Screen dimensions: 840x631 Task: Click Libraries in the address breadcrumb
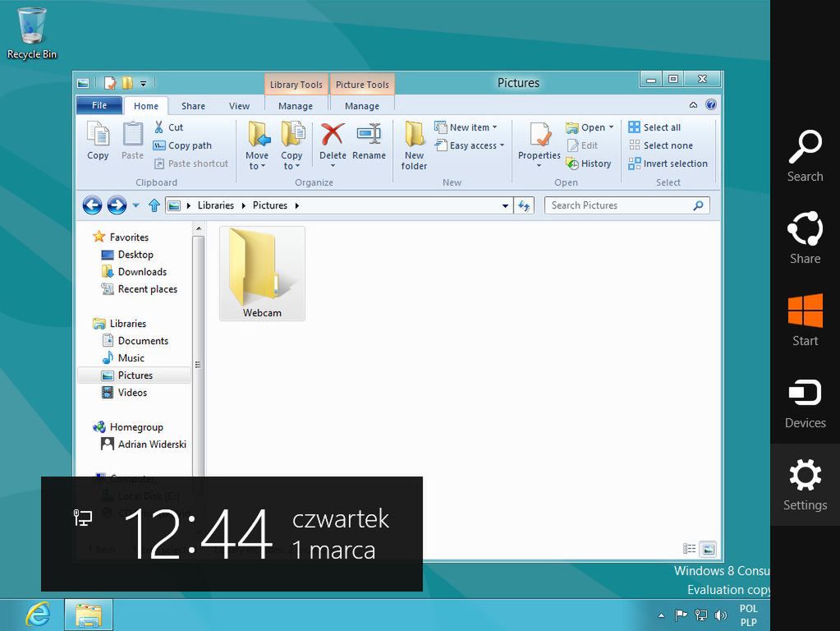click(x=215, y=205)
